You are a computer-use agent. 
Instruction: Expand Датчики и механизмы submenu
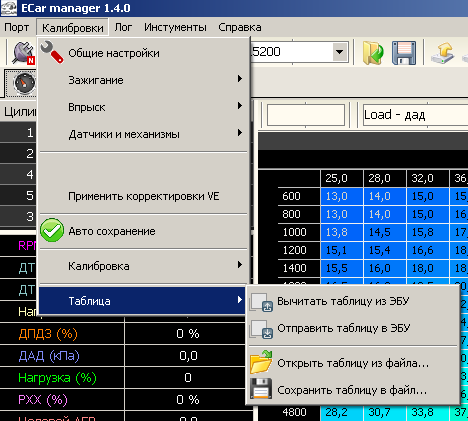pyautogui.click(x=144, y=134)
